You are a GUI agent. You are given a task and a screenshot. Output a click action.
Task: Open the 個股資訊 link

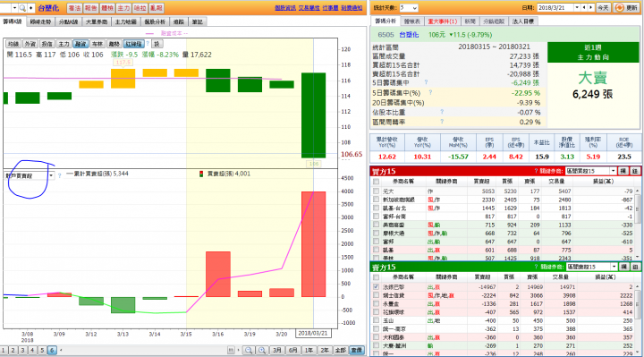tap(285, 8)
